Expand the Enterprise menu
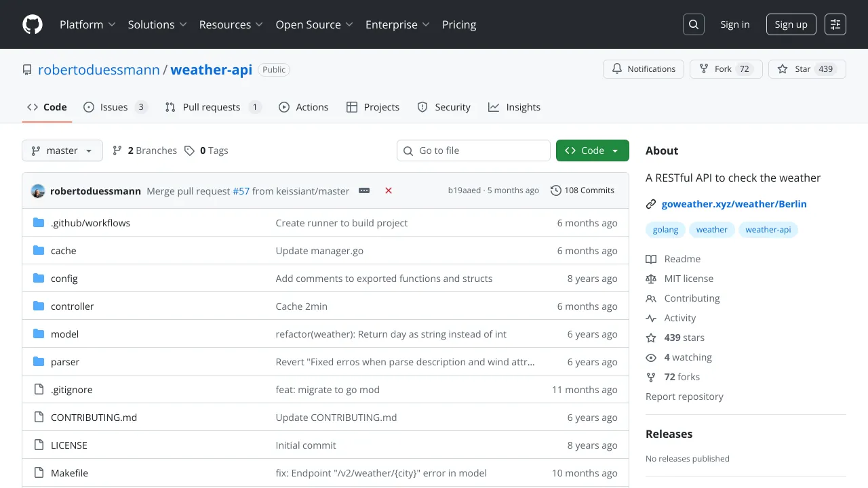This screenshot has width=868, height=488. click(x=397, y=24)
